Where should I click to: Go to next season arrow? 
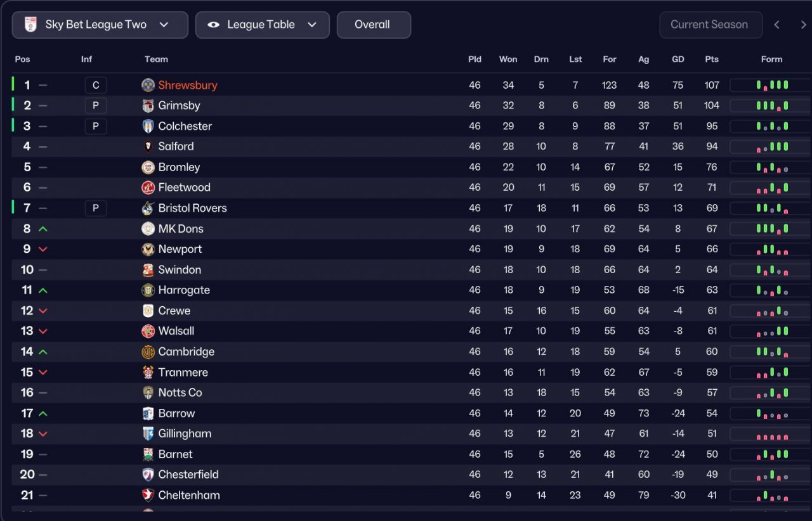tap(803, 25)
